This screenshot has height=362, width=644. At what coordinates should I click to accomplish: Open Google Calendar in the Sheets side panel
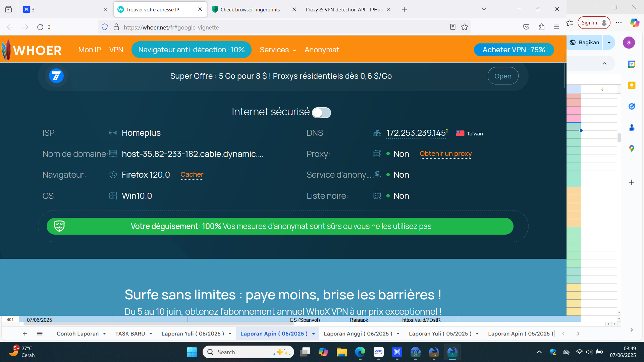point(632,64)
